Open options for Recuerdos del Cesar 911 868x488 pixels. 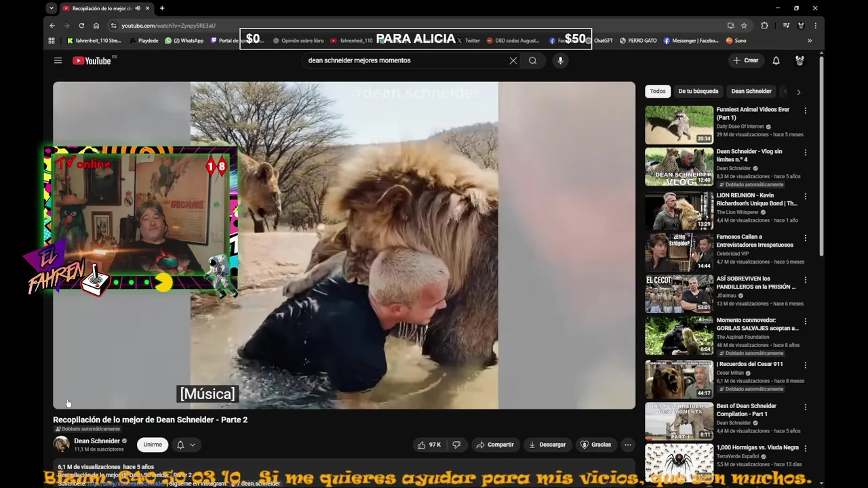(x=805, y=365)
